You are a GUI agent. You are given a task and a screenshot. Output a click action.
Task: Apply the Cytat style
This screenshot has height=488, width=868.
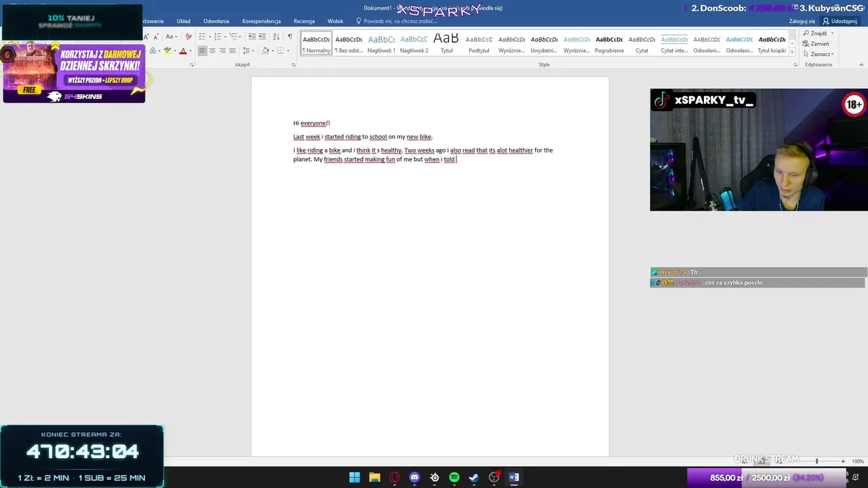[x=642, y=43]
